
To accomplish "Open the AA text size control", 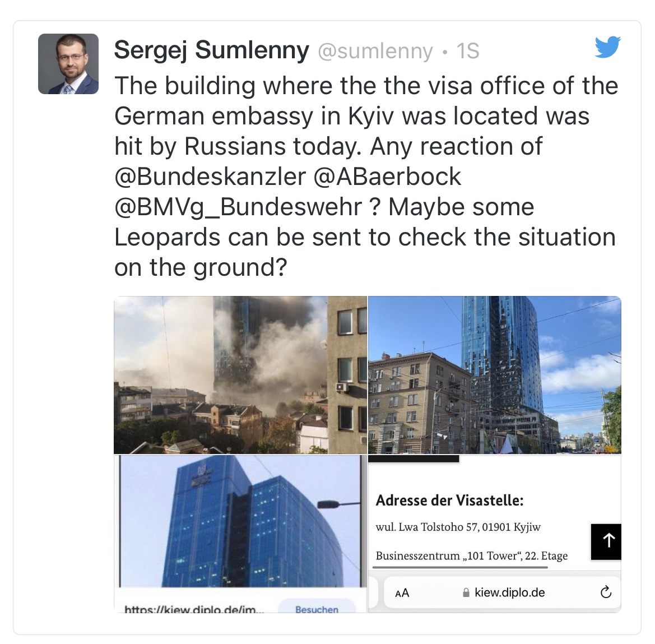I will [x=402, y=593].
